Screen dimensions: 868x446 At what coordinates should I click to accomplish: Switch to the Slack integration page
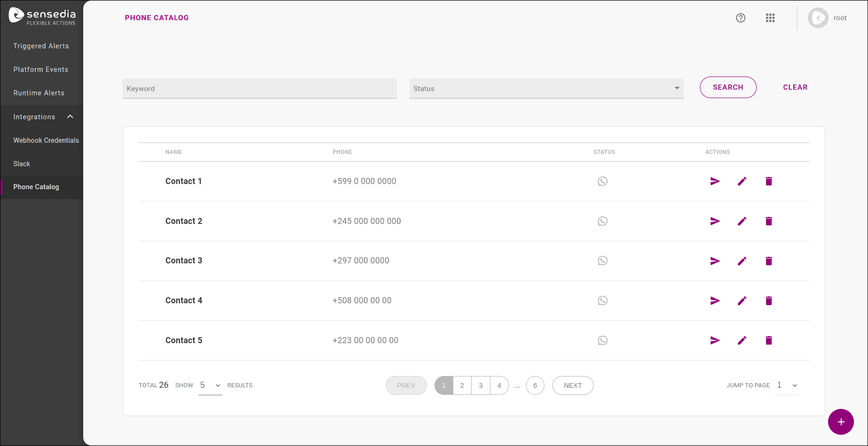[22, 163]
